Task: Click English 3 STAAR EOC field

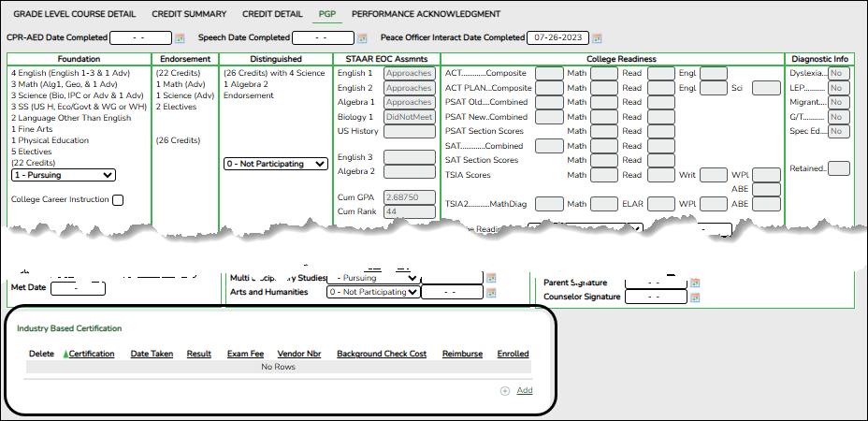Action: pos(410,157)
